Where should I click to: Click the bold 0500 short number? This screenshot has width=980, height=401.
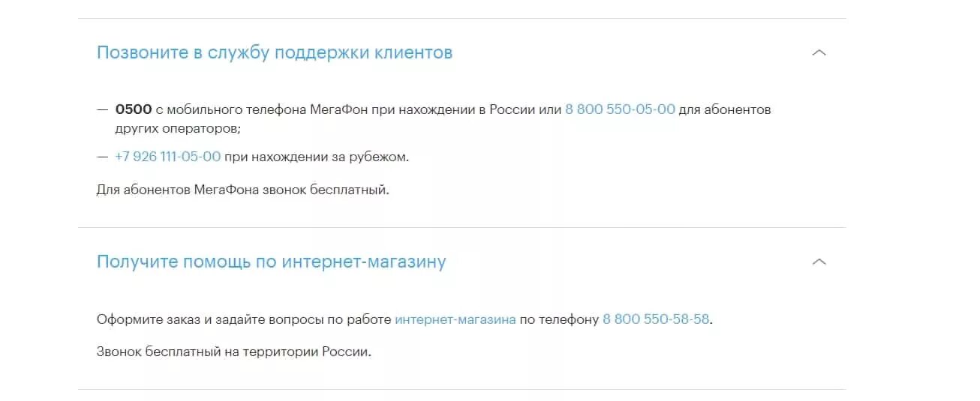(134, 109)
